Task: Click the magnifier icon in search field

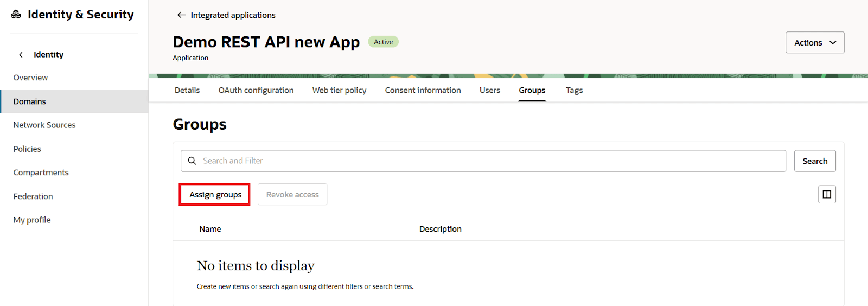Action: 192,161
